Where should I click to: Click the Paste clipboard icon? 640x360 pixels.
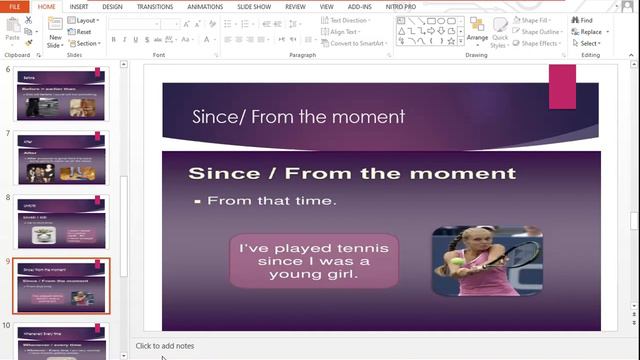[x=13, y=25]
